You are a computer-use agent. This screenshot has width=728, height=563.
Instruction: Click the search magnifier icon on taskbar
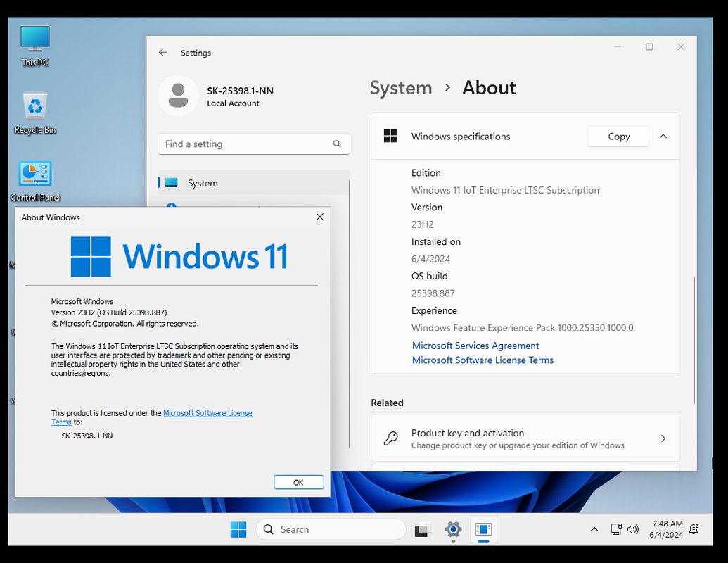click(x=269, y=529)
